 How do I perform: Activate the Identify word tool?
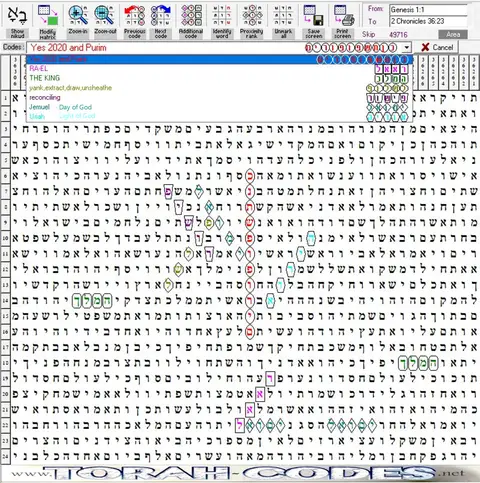pos(222,21)
